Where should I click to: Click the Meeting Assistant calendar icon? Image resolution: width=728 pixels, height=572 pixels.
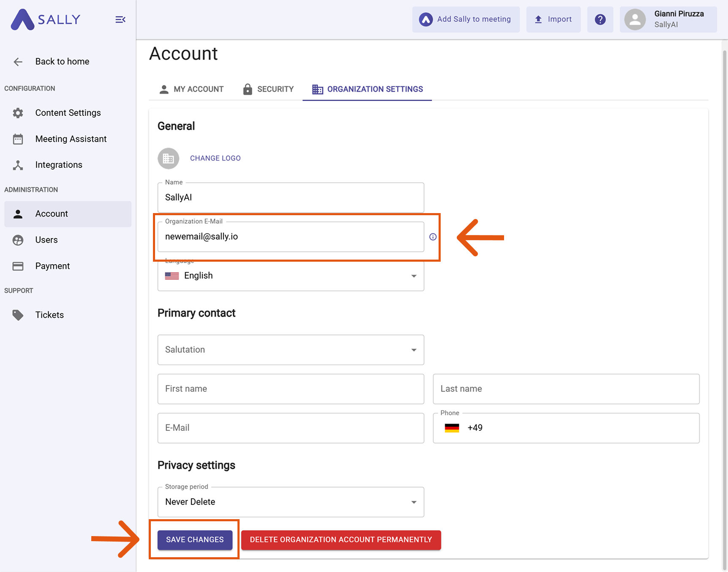click(18, 139)
